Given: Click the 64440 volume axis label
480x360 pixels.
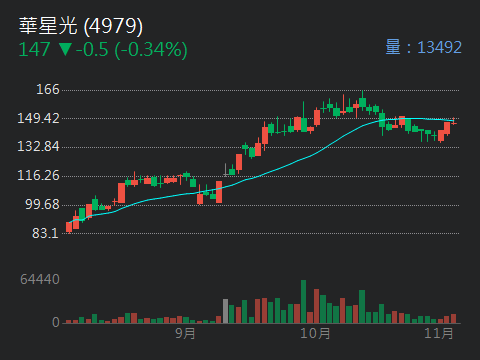Looking at the screenshot, I should [x=40, y=279].
